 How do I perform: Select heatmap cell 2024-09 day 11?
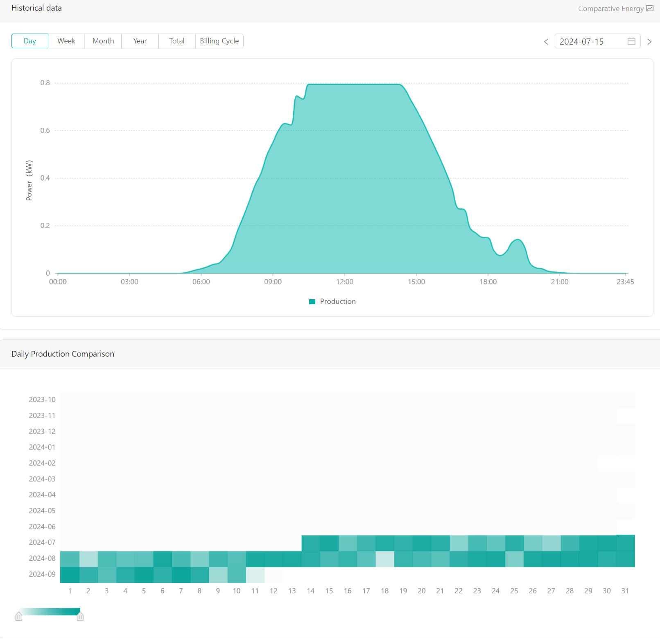coord(255,575)
